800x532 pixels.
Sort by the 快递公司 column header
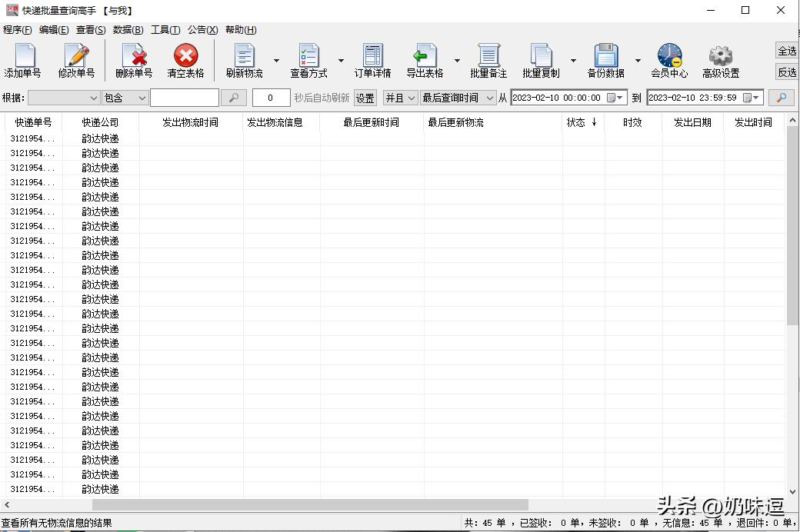click(x=101, y=122)
